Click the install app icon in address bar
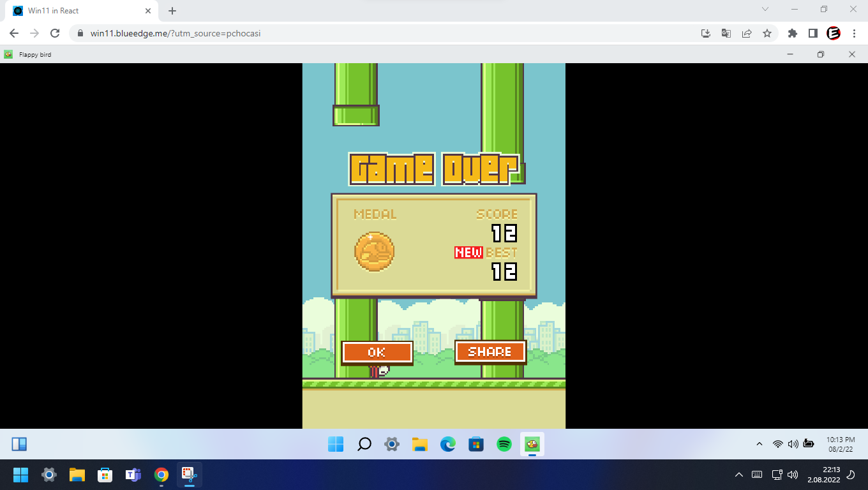 (706, 33)
